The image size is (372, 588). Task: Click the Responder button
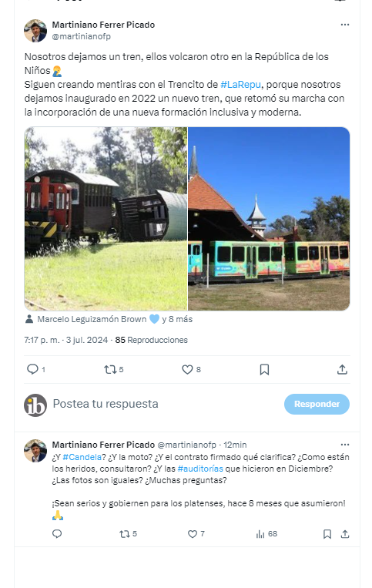click(317, 405)
